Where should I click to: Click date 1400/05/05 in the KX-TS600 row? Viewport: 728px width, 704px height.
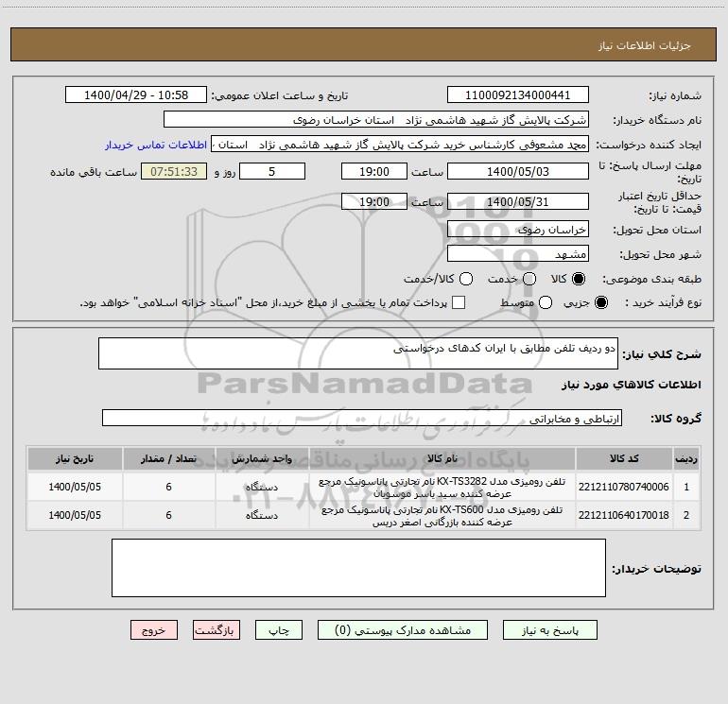(x=75, y=515)
